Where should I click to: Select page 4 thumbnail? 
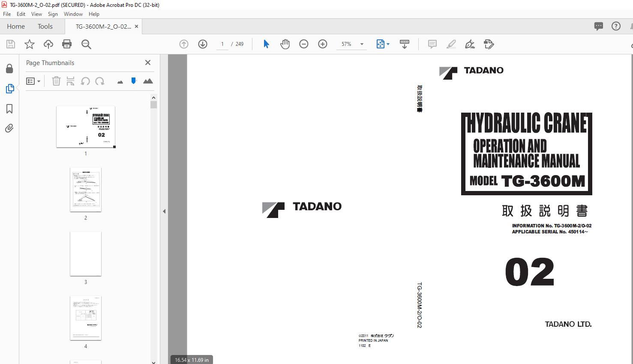(x=86, y=318)
